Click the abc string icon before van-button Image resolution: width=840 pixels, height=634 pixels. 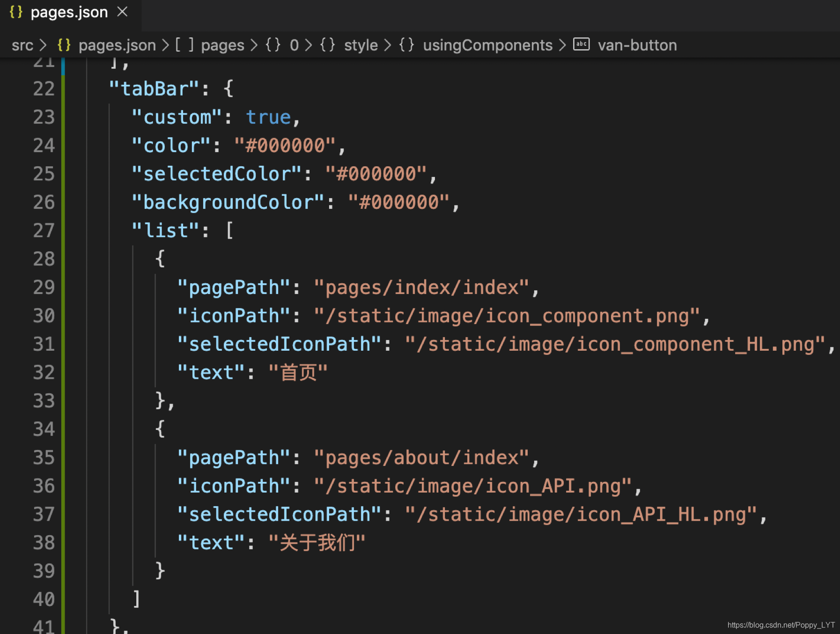tap(581, 44)
